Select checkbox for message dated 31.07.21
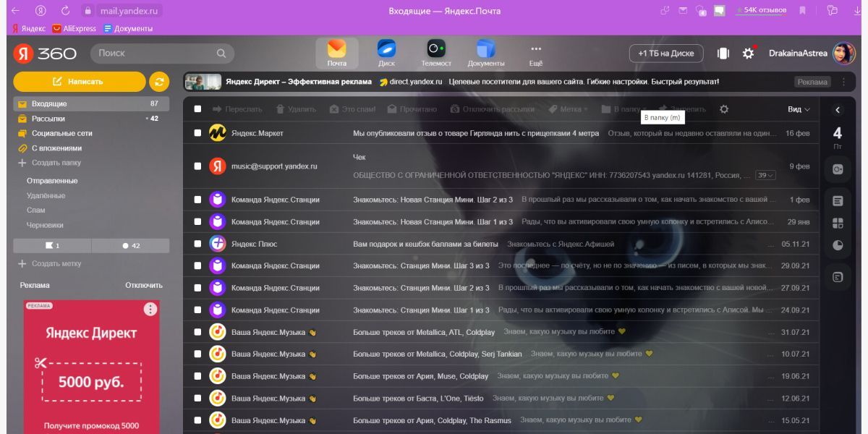The image size is (868, 434). [x=197, y=332]
